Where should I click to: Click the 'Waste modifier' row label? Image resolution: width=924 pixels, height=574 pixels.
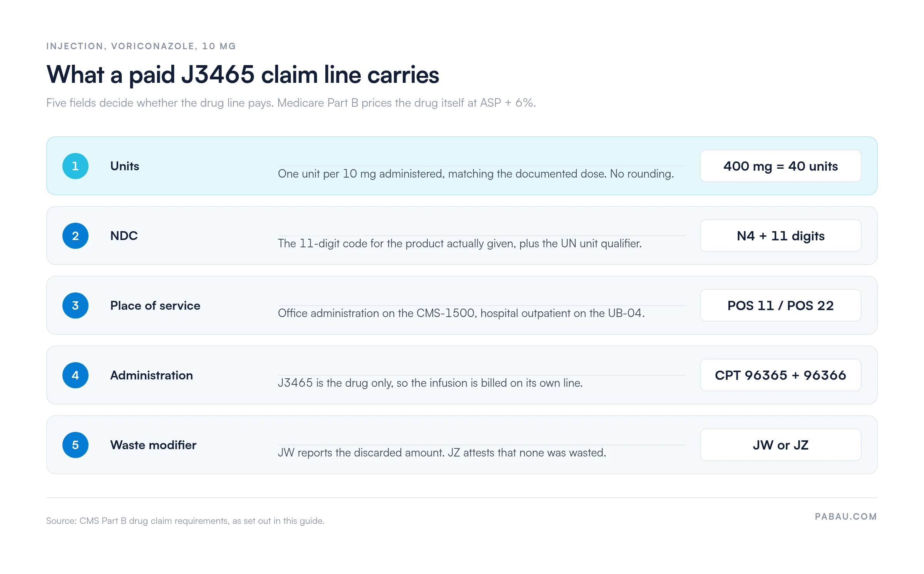coord(153,445)
